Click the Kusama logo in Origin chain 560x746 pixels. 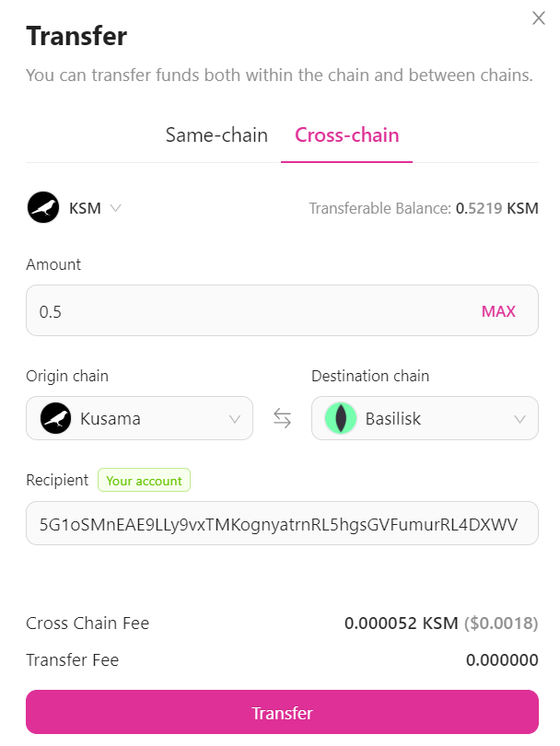tap(55, 418)
